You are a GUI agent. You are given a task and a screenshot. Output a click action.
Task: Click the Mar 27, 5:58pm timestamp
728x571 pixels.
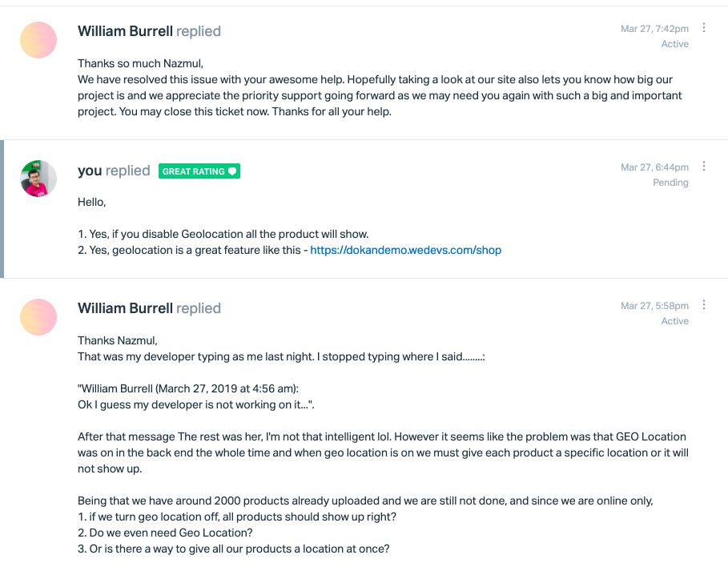click(x=654, y=306)
